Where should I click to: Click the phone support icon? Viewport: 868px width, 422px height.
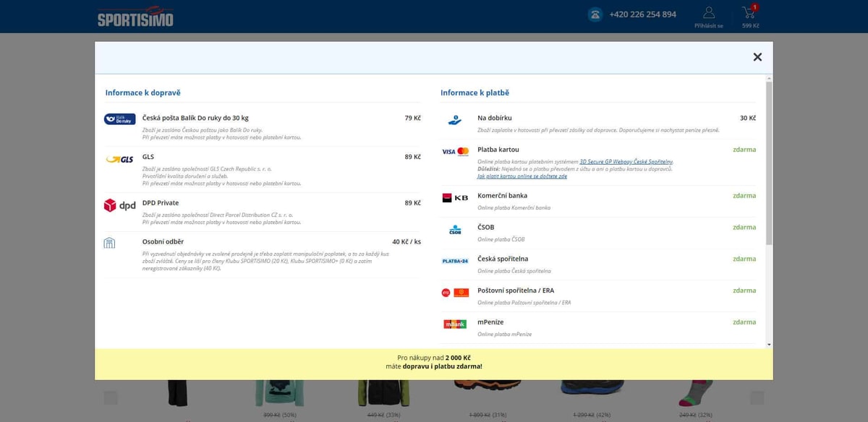[x=595, y=14]
